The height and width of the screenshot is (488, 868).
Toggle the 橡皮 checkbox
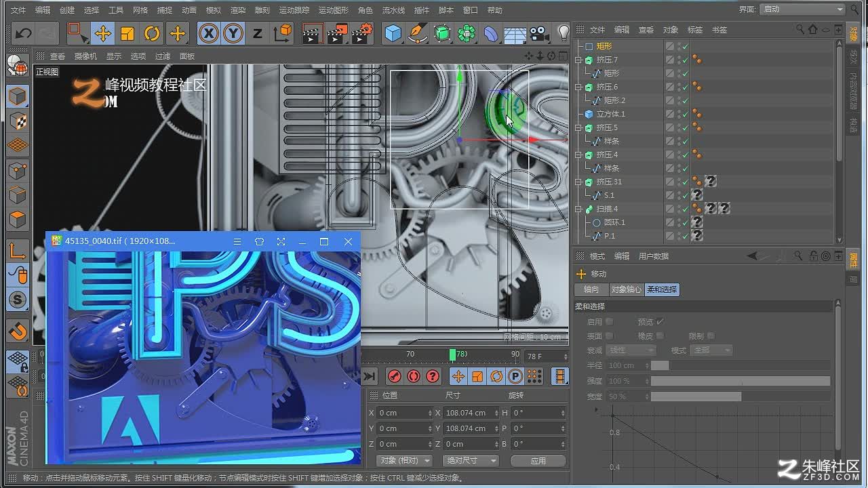coord(660,336)
